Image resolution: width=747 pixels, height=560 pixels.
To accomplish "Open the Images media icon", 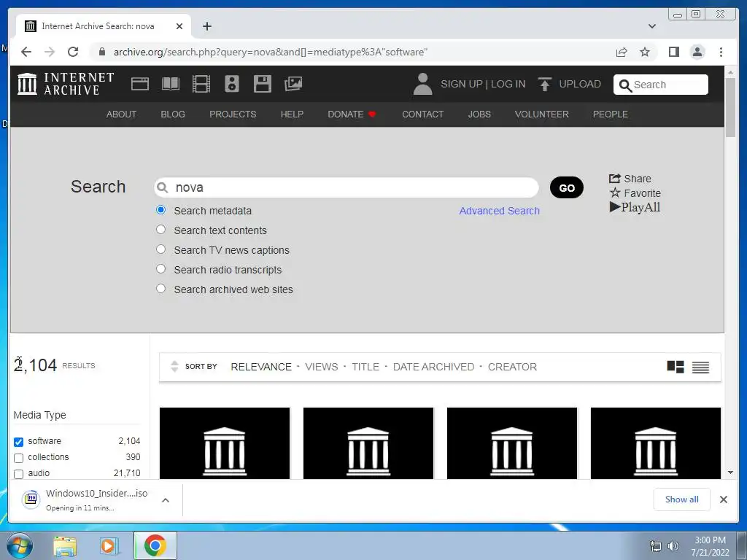I will tap(293, 84).
